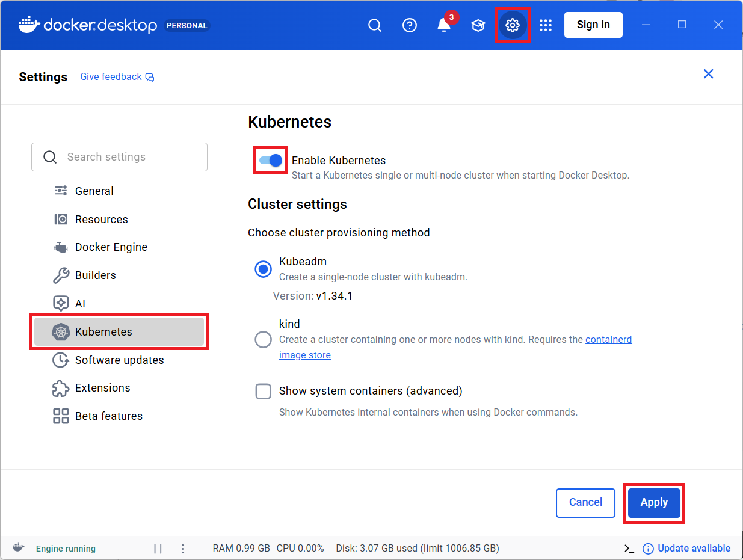Click the feedback speech bubble icon
Image resolution: width=743 pixels, height=560 pixels.
(150, 77)
